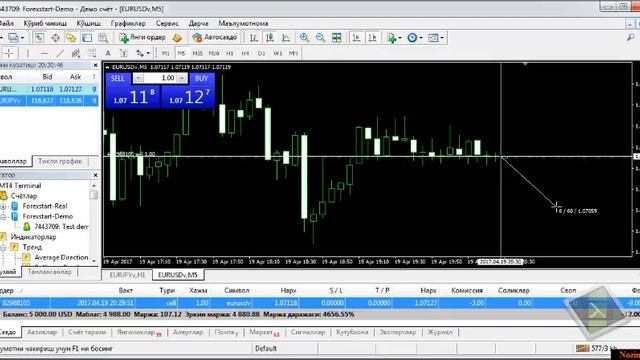
Task: Open the Счёт тарихи terminal tab
Action: click(87, 332)
